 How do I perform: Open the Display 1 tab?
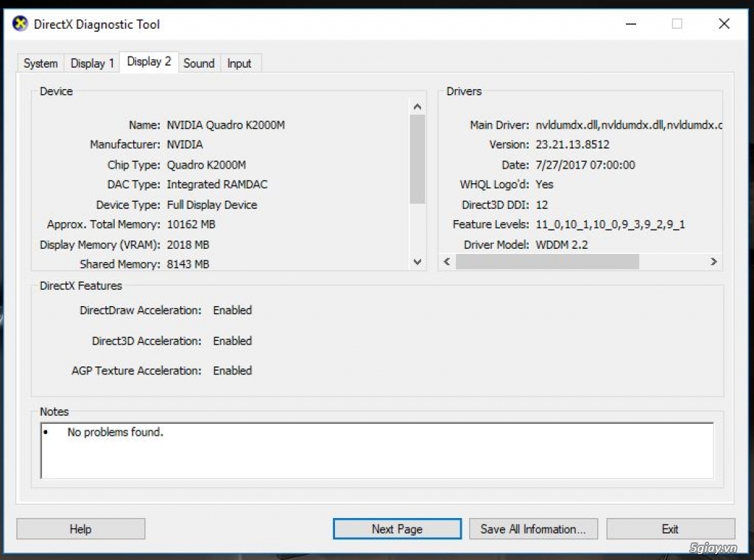pos(92,63)
